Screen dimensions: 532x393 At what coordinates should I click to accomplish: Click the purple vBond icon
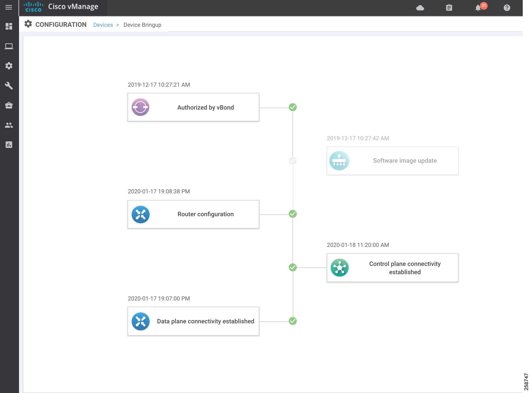pos(141,107)
